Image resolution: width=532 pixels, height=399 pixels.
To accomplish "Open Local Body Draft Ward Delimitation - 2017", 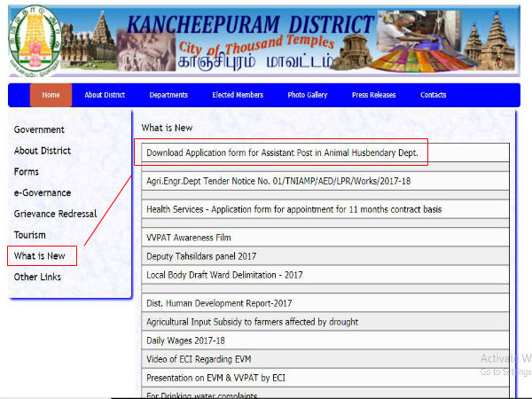I will tap(224, 275).
